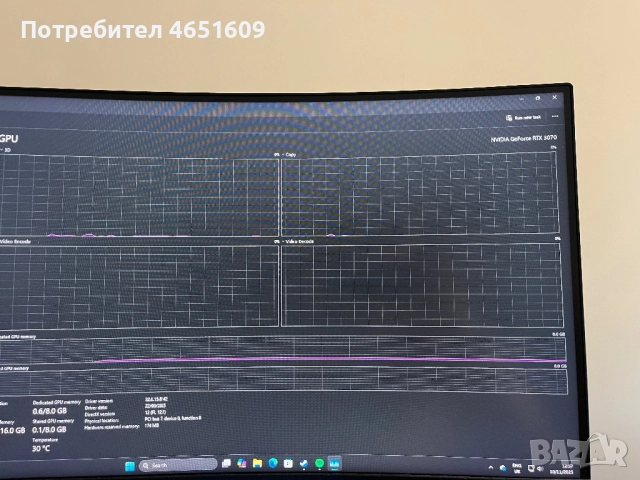The height and width of the screenshot is (480, 640).
Task: Open File Explorer from the taskbar
Action: coord(257,463)
